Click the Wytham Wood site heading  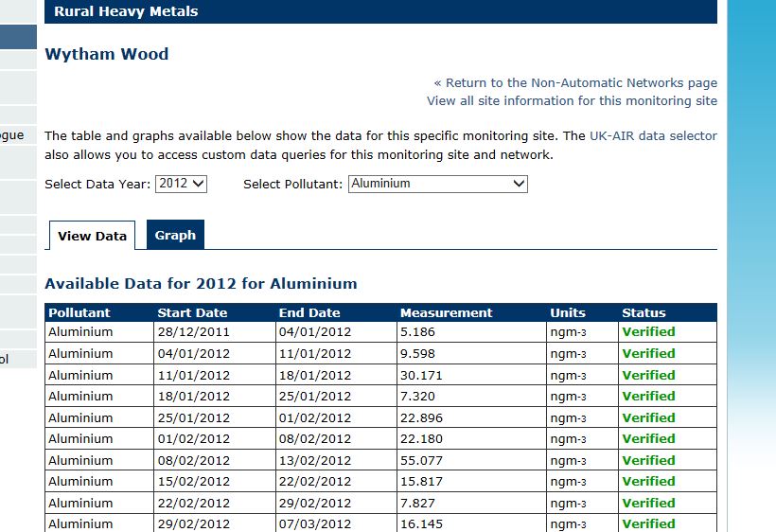tap(107, 54)
